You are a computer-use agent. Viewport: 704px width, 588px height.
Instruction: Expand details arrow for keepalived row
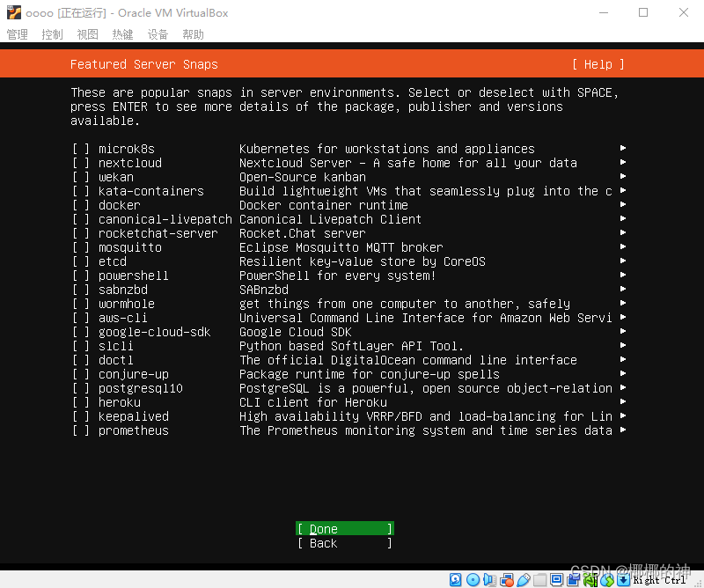coord(623,415)
